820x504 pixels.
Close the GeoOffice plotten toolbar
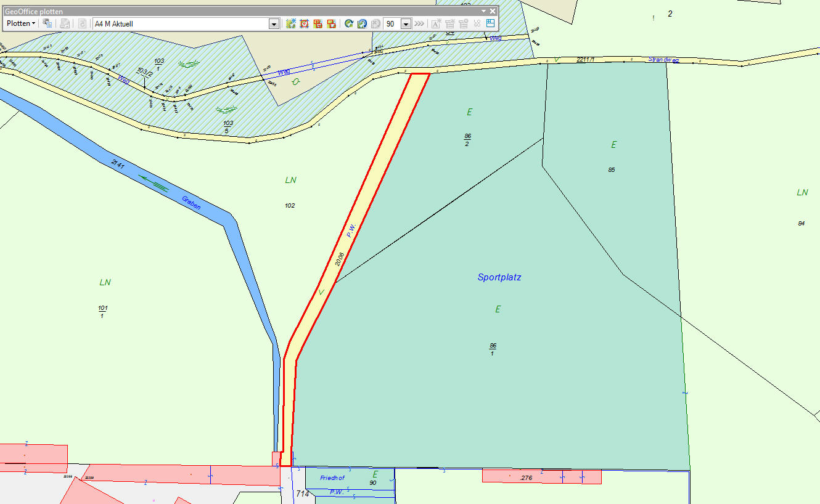pyautogui.click(x=493, y=11)
